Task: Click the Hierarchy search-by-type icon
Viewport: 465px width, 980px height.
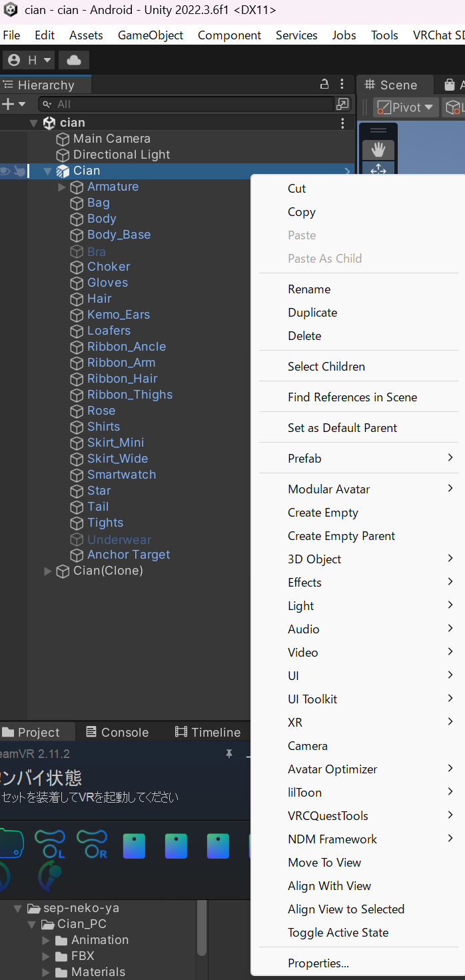Action: coord(342,104)
